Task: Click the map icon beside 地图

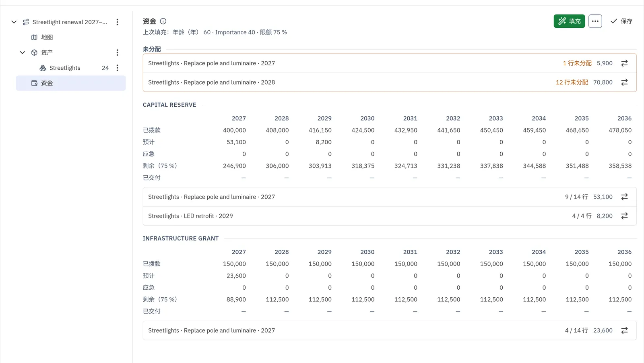Action: click(x=34, y=37)
